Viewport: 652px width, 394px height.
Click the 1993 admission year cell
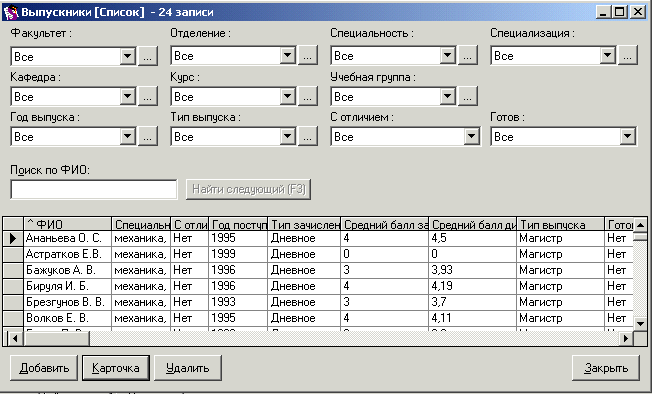click(x=238, y=302)
